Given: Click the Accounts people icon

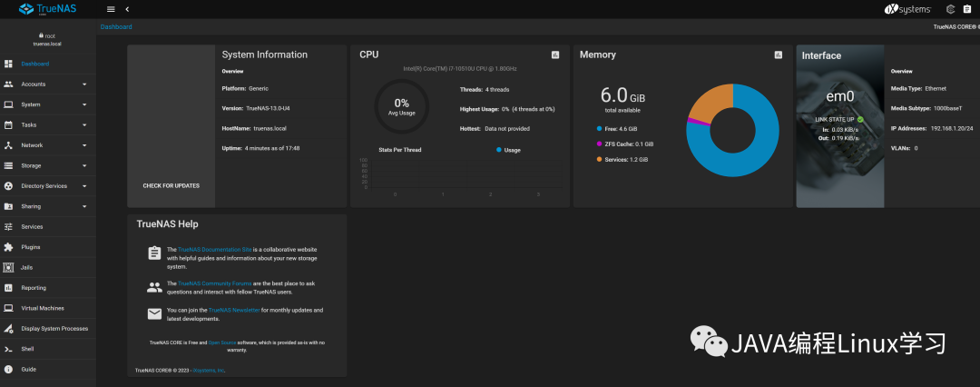Looking at the screenshot, I should (x=9, y=84).
